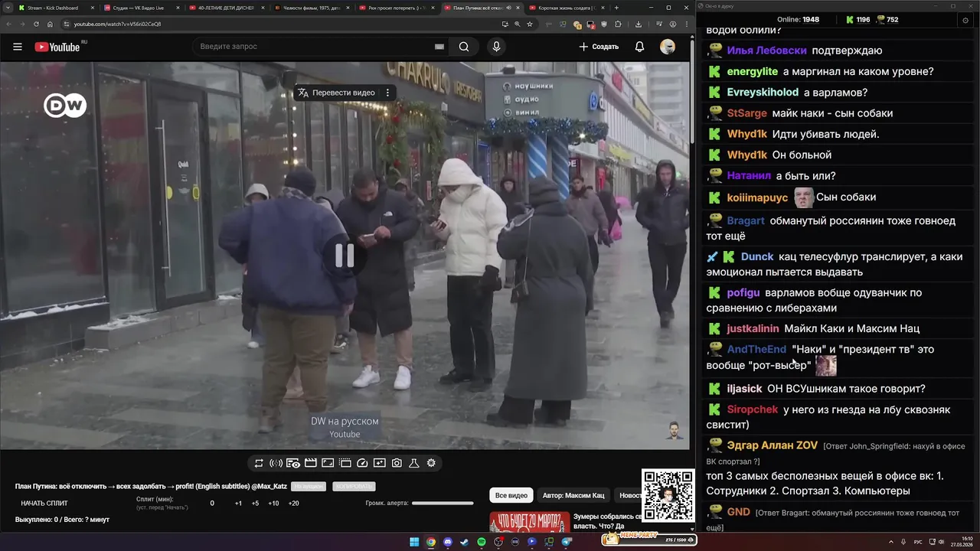This screenshot has height=551, width=980.
Task: Click the +20 split minutes button
Action: coord(293,504)
